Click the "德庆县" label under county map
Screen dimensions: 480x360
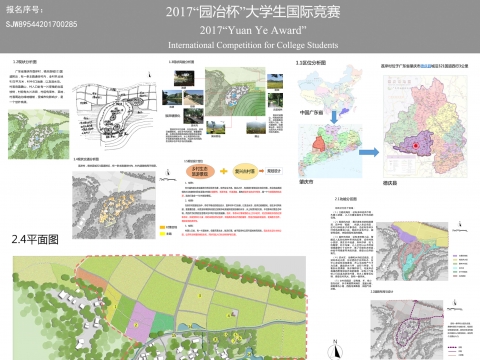390,183
